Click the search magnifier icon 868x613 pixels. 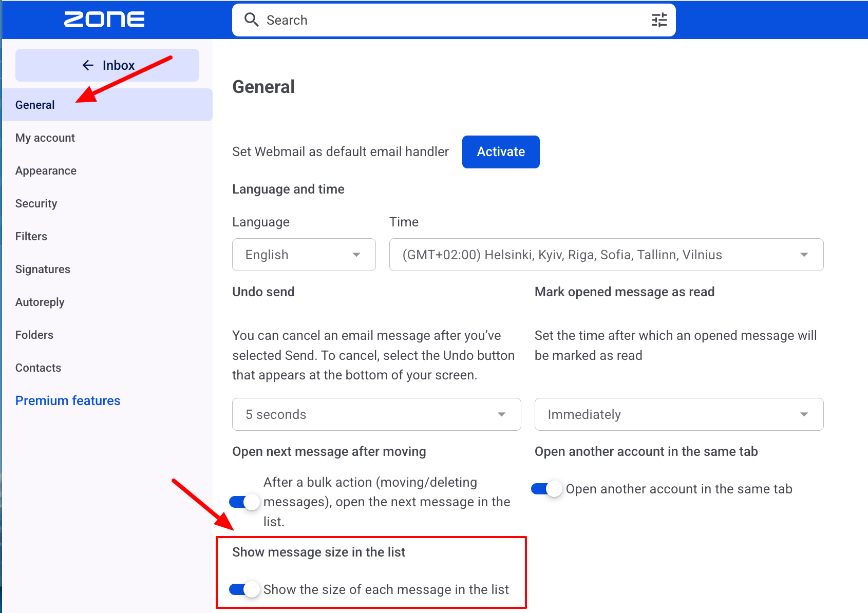(251, 20)
